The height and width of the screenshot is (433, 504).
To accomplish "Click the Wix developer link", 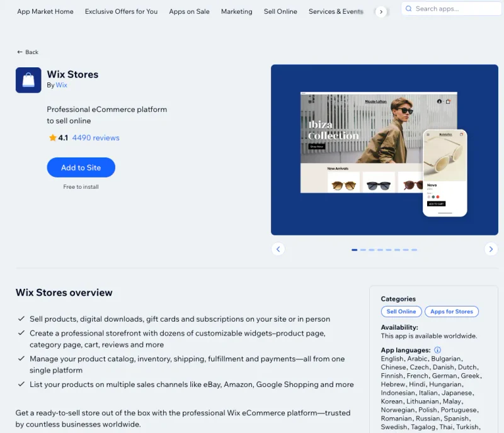I will coord(61,85).
